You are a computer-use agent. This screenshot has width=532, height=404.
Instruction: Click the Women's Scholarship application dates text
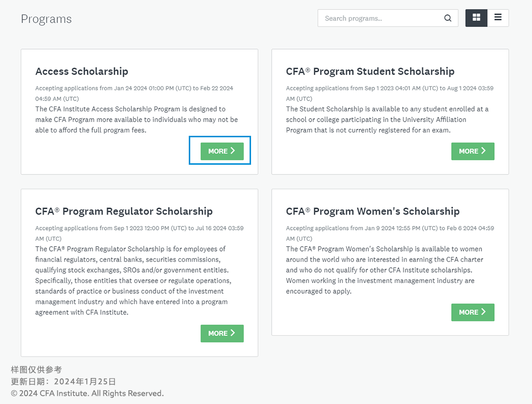coord(390,233)
